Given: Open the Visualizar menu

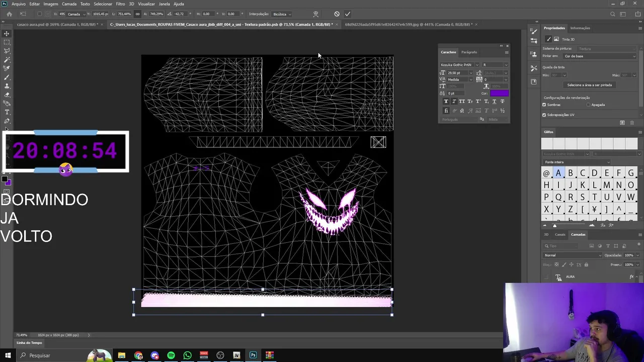Looking at the screenshot, I should click(146, 4).
